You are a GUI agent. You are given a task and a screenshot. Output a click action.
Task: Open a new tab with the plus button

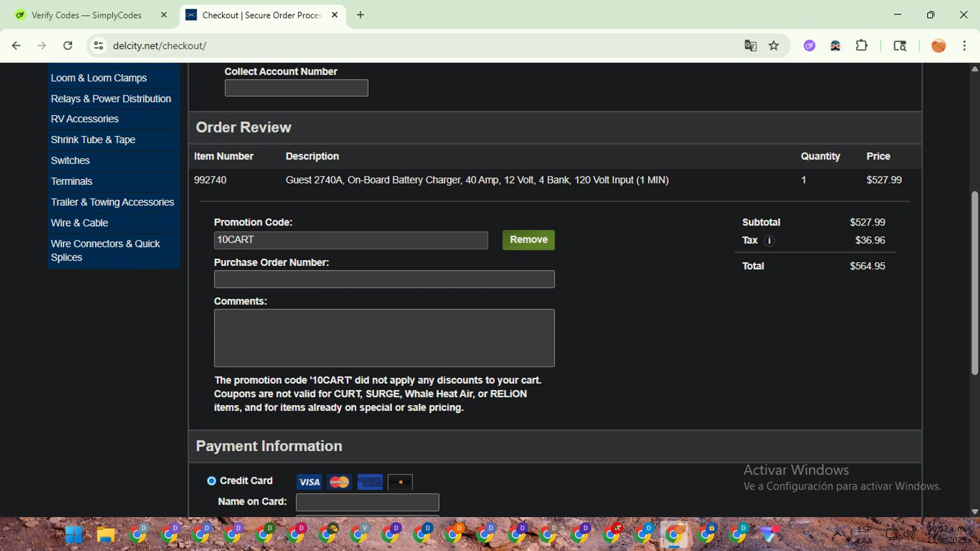(x=361, y=14)
